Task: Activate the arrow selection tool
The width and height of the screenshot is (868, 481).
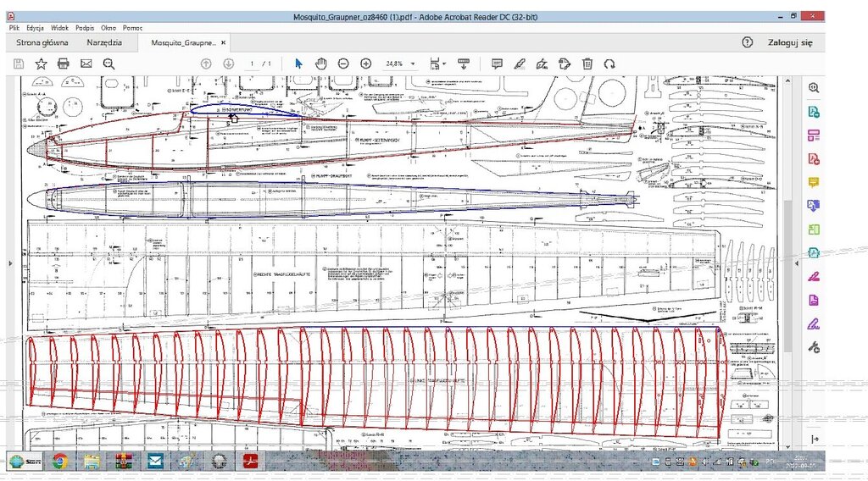Action: point(298,64)
